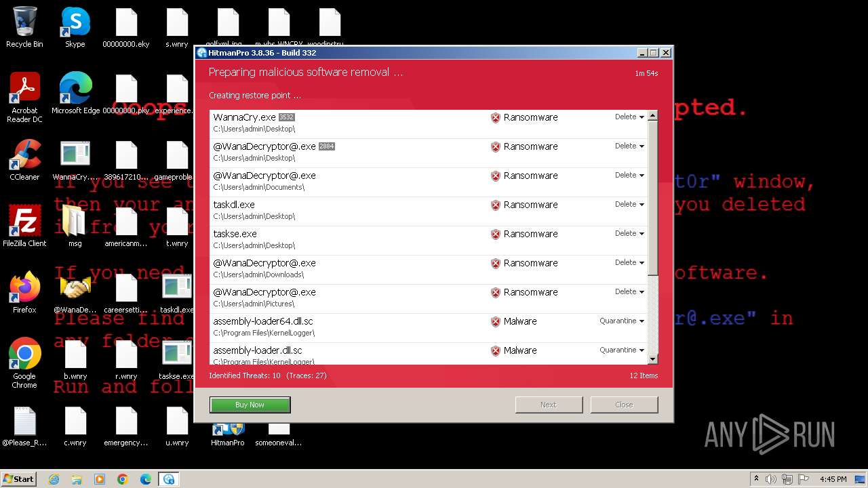Minimize the HitmanPro window
Viewport: 868px width, 488px height.
pos(642,53)
